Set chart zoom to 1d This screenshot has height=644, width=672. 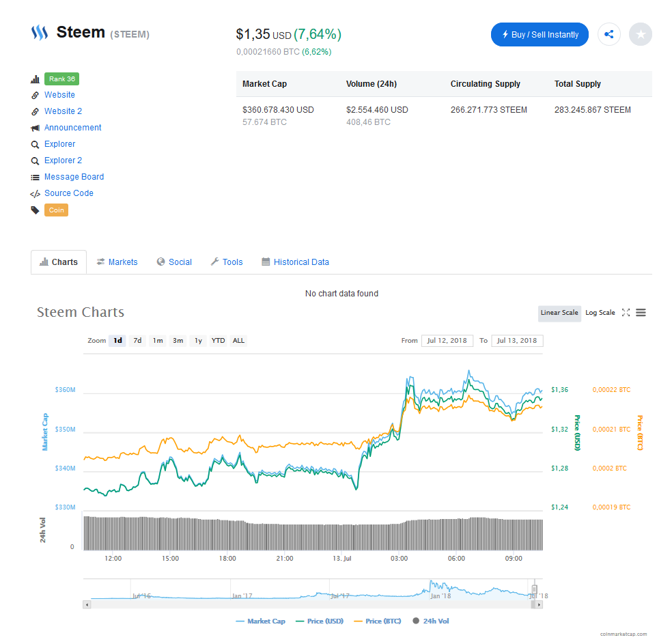(x=117, y=341)
